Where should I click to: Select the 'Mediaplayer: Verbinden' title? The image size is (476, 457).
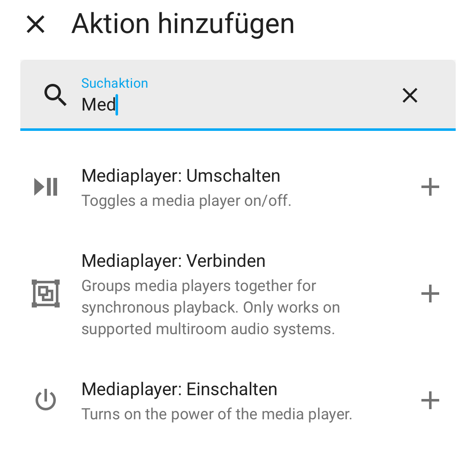[173, 261]
